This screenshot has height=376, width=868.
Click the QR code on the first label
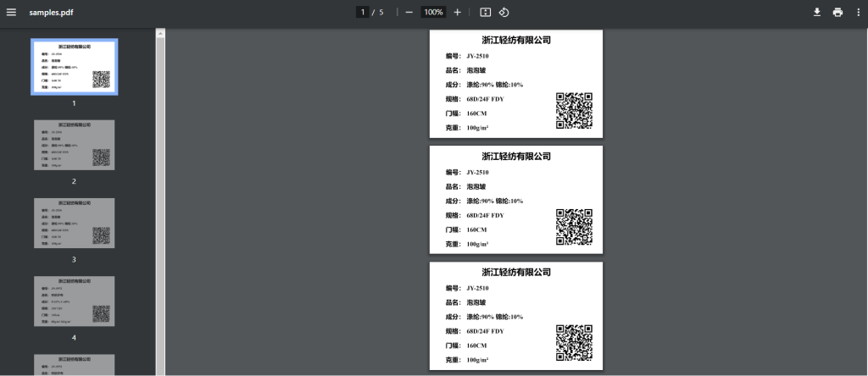pos(574,111)
